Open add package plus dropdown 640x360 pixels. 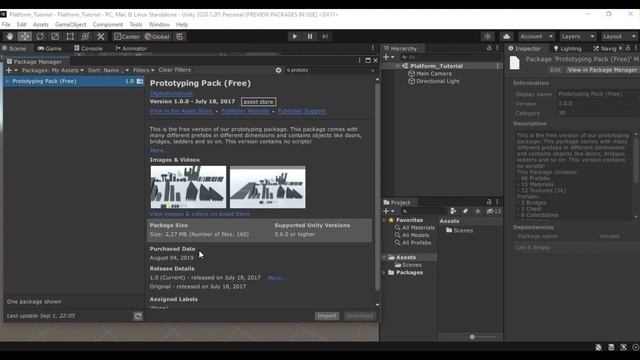click(11, 70)
